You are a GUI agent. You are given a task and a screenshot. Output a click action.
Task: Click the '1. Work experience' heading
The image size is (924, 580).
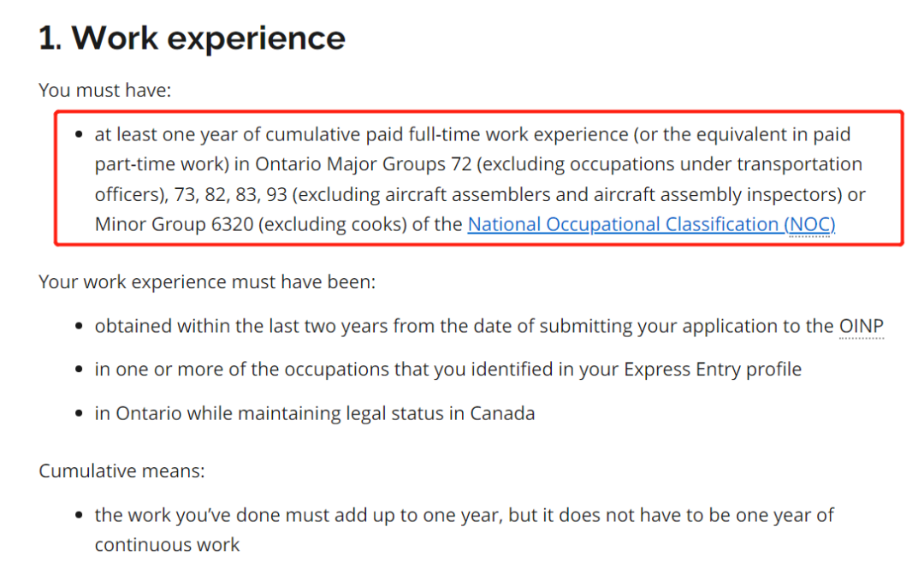(x=192, y=38)
